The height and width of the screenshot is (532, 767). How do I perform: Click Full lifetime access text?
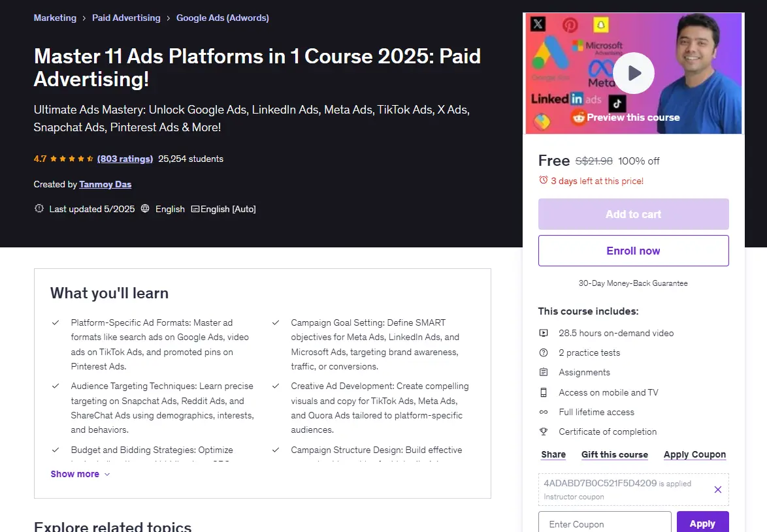(596, 413)
